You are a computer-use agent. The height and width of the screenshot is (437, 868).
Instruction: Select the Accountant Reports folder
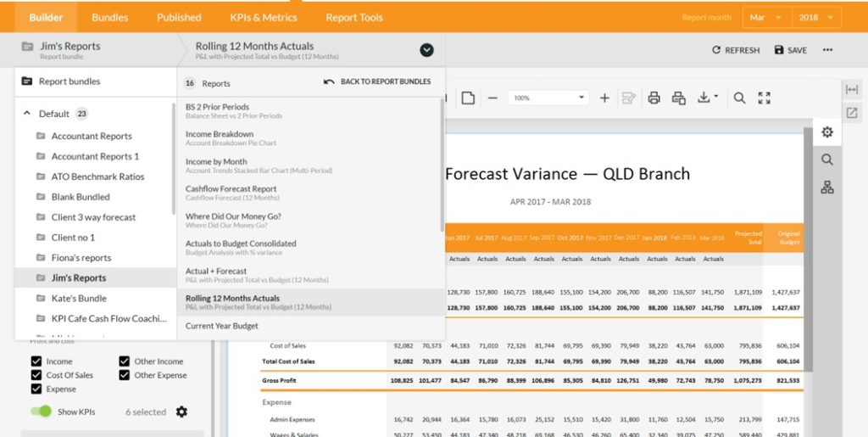tap(95, 137)
